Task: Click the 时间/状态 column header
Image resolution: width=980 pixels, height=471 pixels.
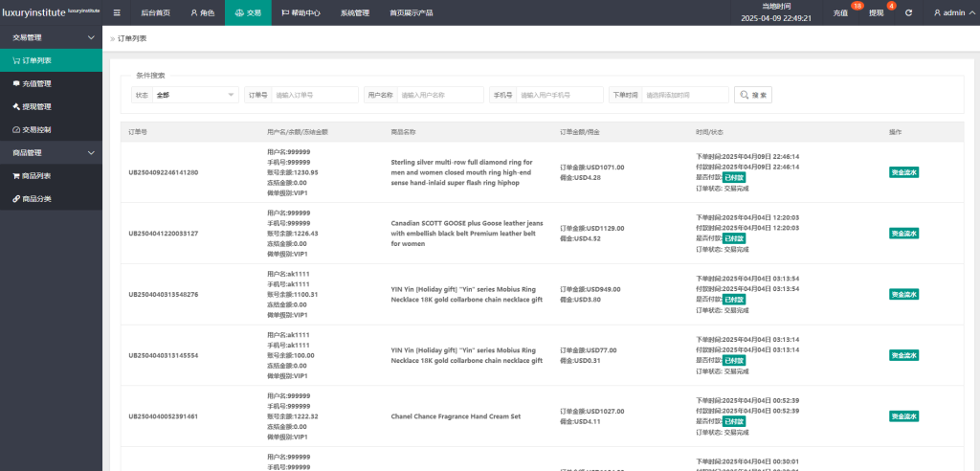Action: [709, 132]
